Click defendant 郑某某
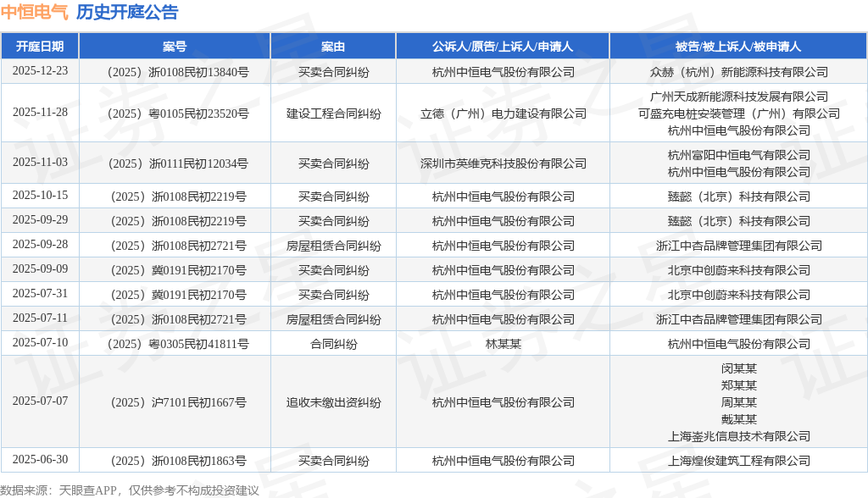Screen dimensions: 868x498 738,385
